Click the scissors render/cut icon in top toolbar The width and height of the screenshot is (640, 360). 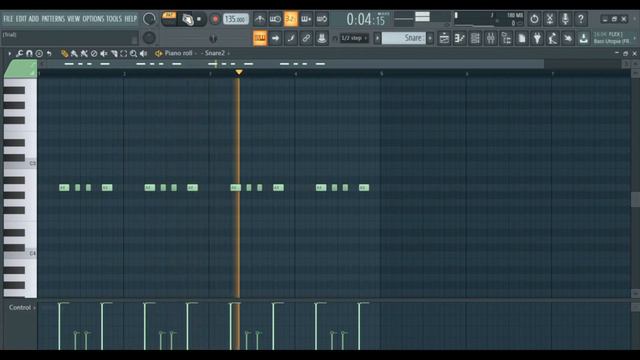549,19
